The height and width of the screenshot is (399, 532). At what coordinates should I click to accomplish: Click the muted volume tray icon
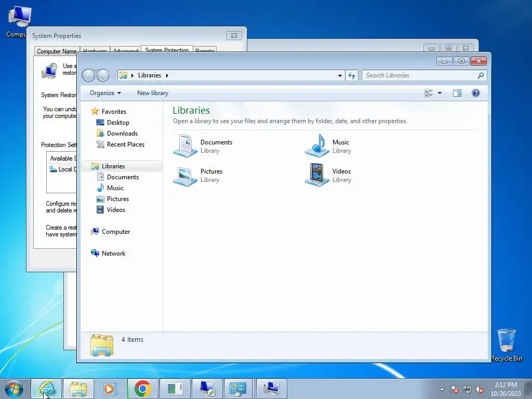480,389
